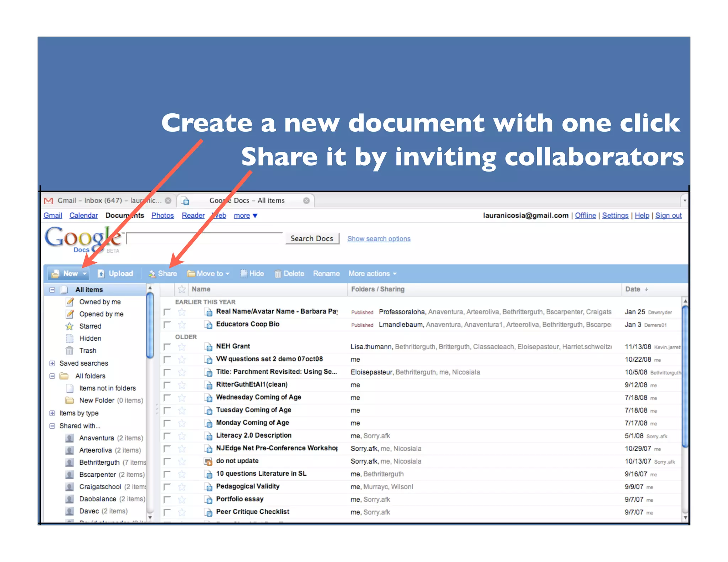728x562 pixels.
Task: Click the Gmail envelope tab icon
Action: point(48,201)
